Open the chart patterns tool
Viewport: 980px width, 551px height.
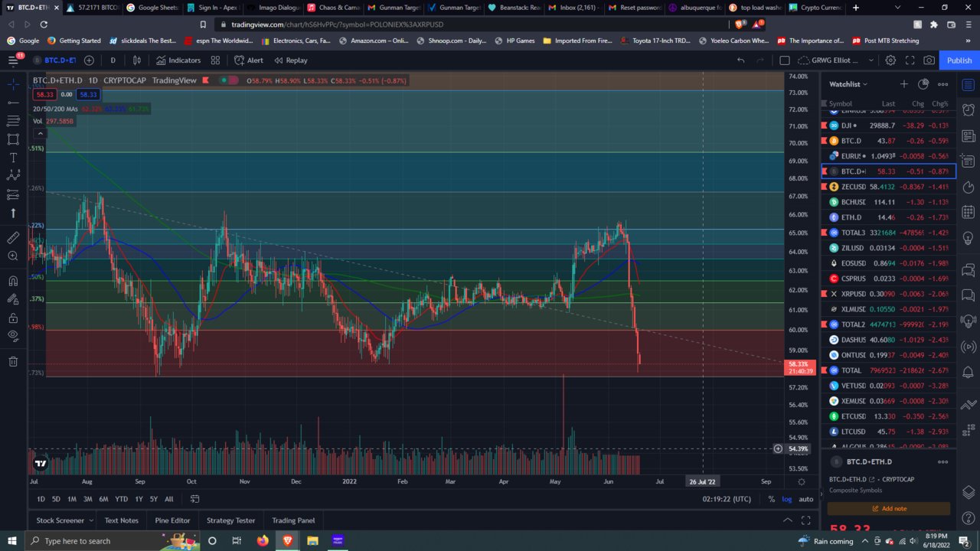point(13,176)
